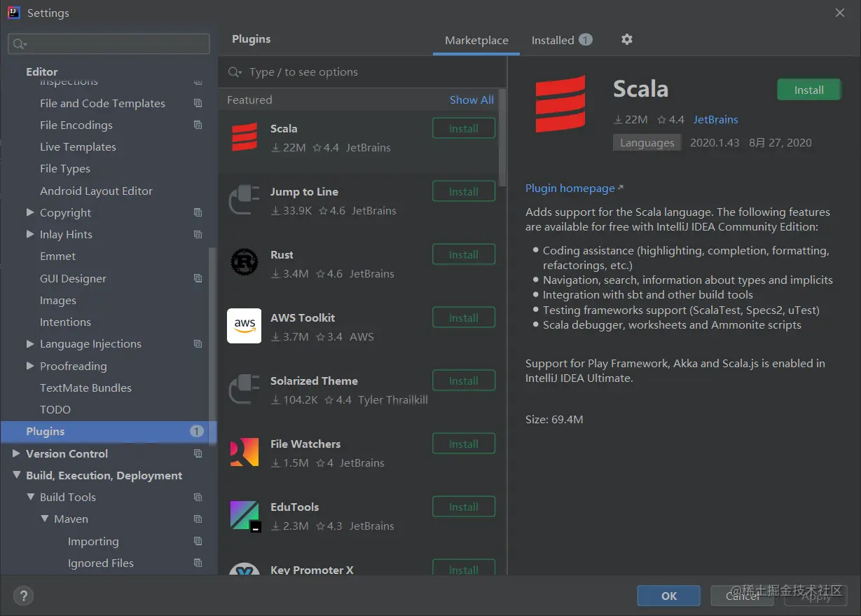Install the EduTools plugin
The height and width of the screenshot is (616, 861).
click(x=464, y=507)
